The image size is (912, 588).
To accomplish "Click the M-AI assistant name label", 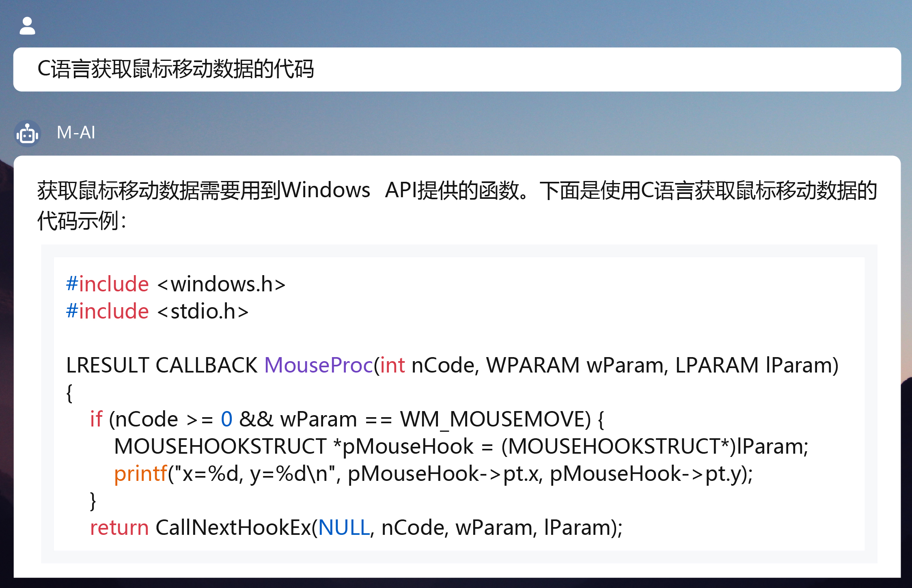I will [76, 132].
